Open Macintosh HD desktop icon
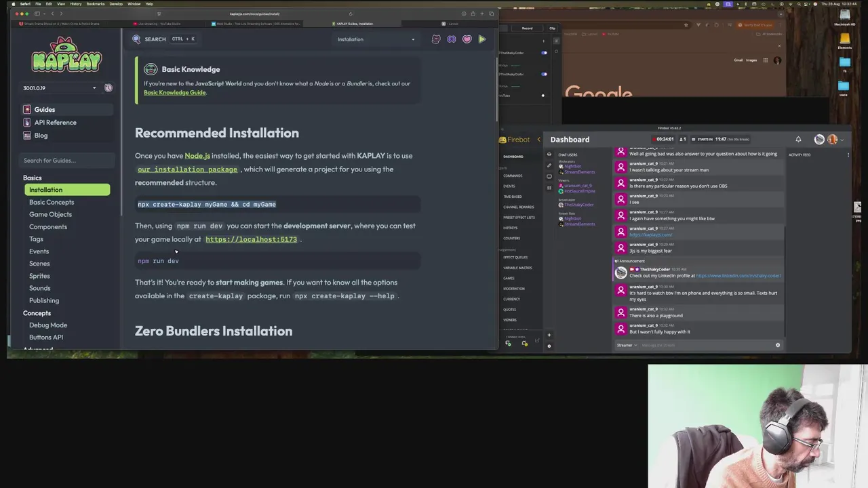The height and width of the screenshot is (488, 868). 845,16
